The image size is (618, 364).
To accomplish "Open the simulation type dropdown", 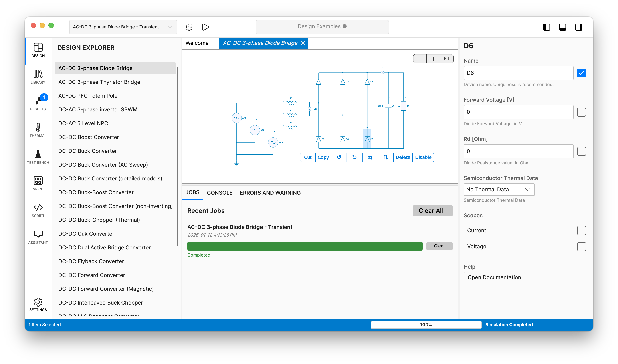I will 123,27.
